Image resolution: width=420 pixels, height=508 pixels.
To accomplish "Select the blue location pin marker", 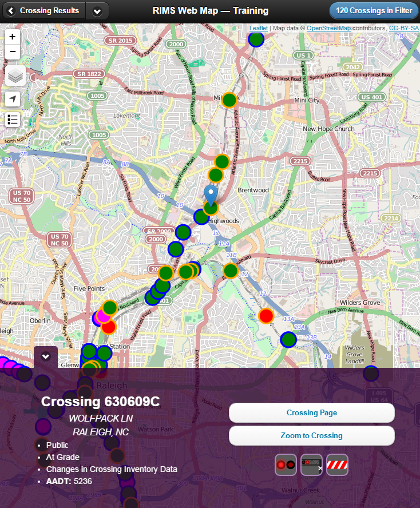I will [x=211, y=195].
